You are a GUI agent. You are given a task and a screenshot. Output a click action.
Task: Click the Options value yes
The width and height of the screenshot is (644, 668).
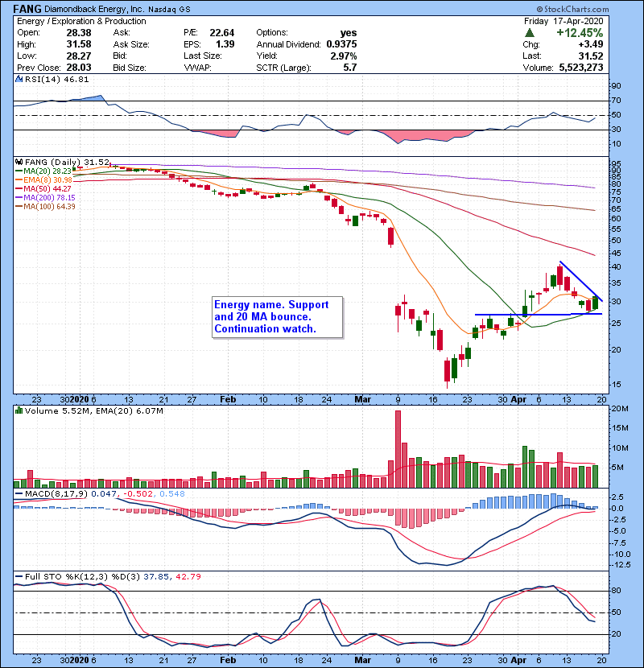pos(349,33)
